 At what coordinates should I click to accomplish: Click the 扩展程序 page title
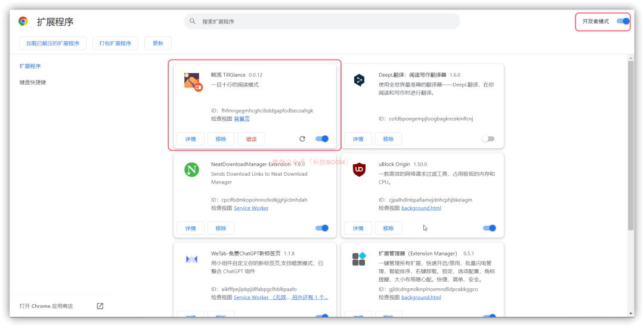click(x=55, y=22)
